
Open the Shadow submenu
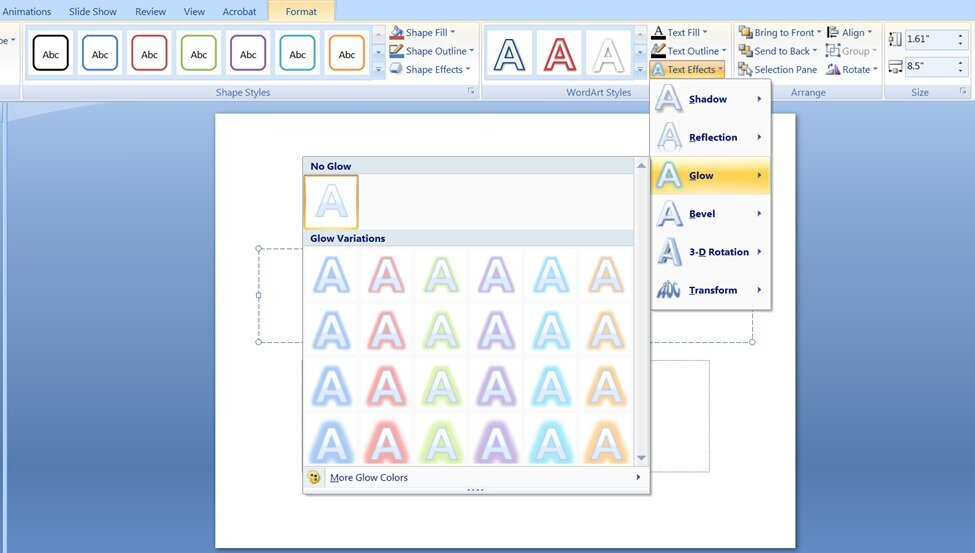[x=710, y=99]
